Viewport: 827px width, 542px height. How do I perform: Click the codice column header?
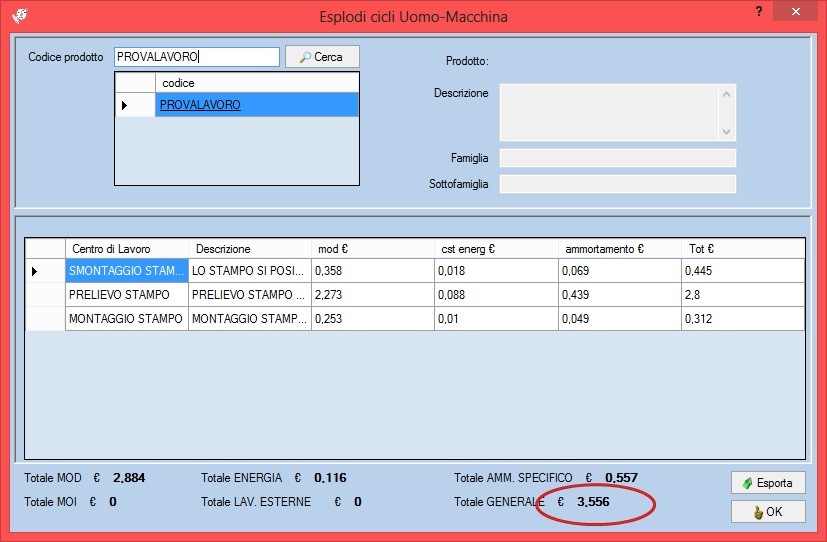256,83
